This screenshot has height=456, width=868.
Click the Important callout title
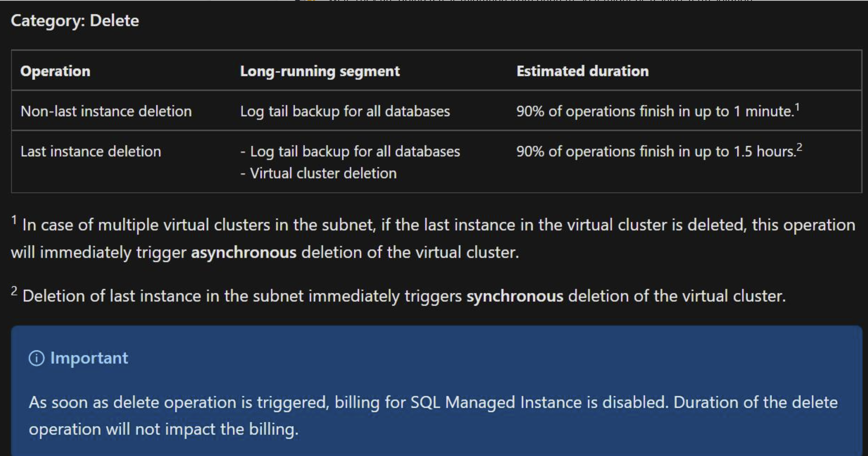click(x=89, y=358)
